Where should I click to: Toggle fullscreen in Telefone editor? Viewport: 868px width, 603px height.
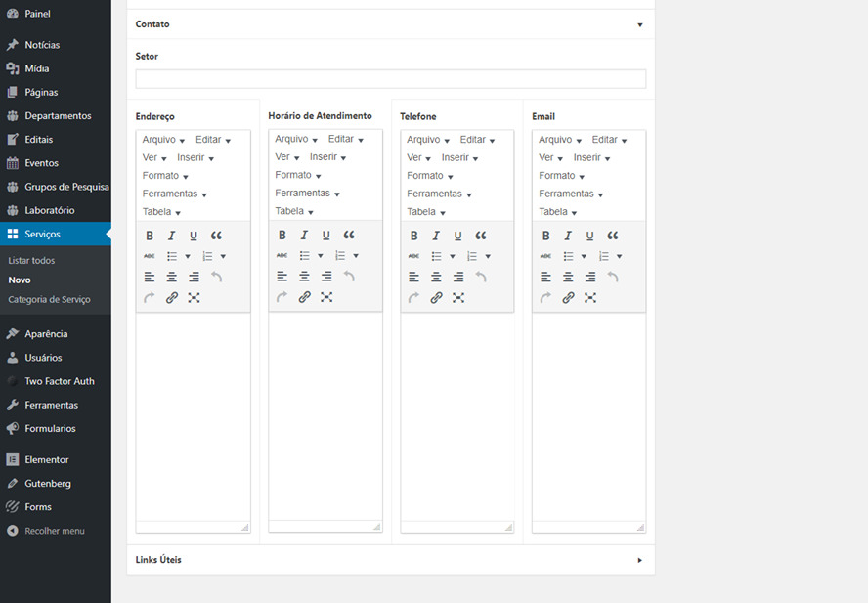coord(458,297)
